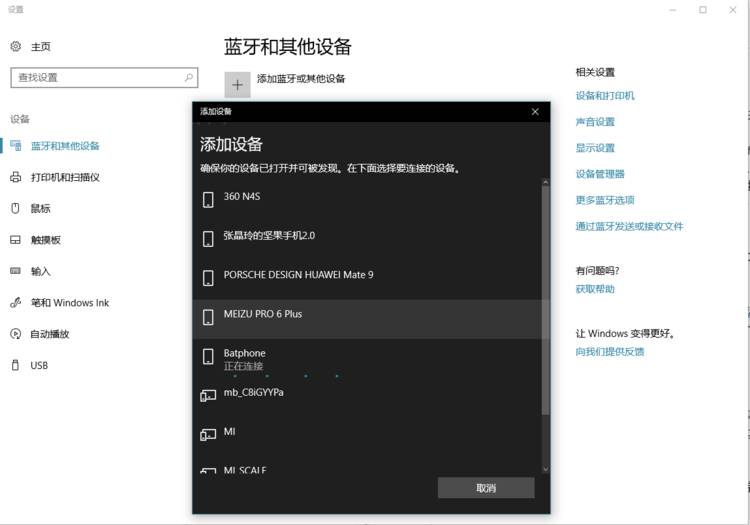Click the mouse icon beside 鼠标
Viewport: 750px width, 525px height.
15,208
